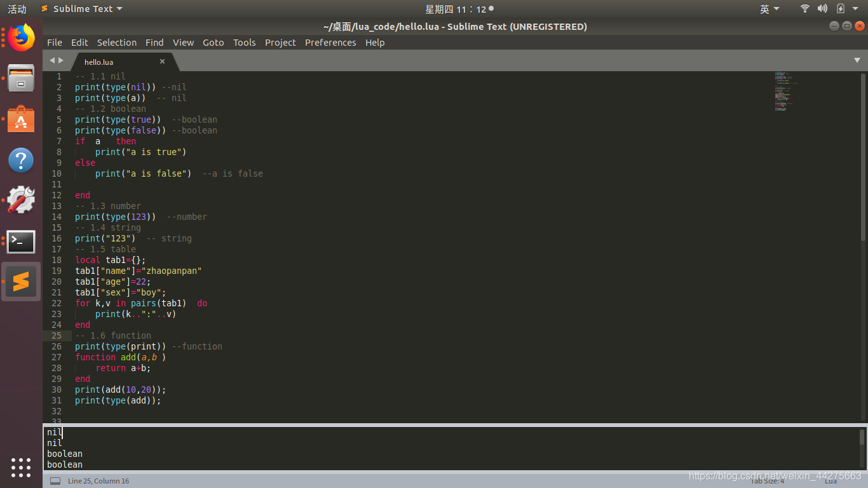Screen dimensions: 868x488
Task: Open the View menu
Action: [183, 43]
